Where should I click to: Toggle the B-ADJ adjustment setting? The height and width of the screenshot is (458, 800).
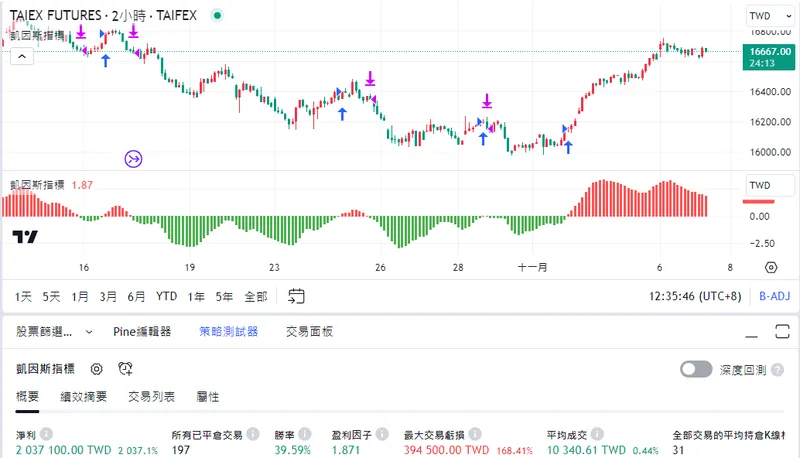pos(774,296)
